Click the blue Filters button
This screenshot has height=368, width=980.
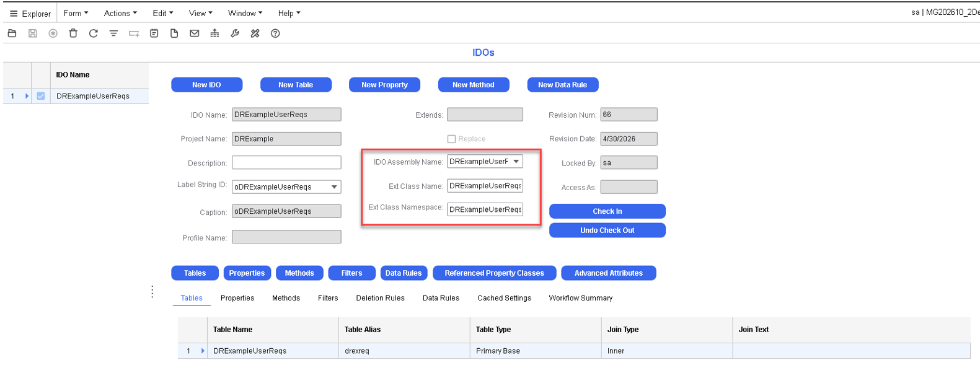(351, 273)
